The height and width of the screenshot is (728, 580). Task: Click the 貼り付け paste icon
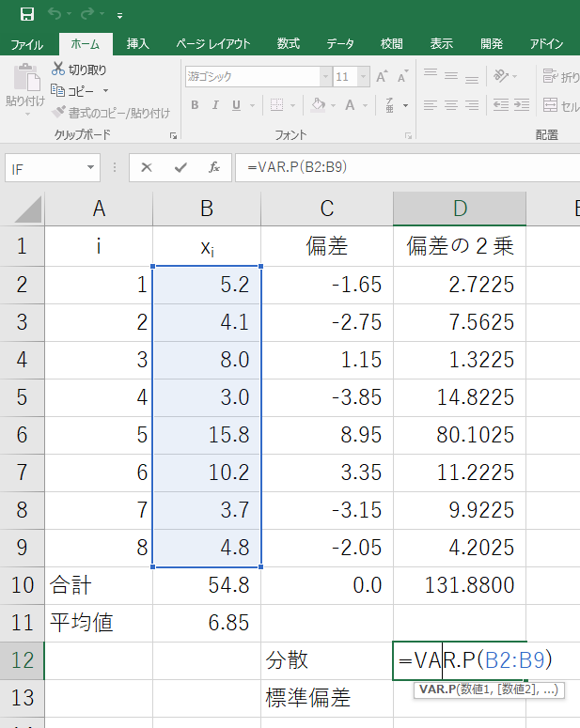point(26,78)
